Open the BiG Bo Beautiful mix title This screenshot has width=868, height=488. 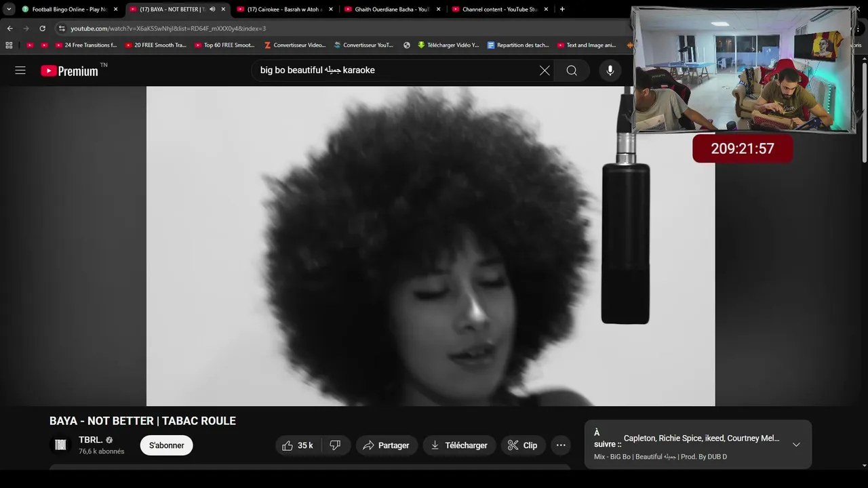pyautogui.click(x=660, y=457)
